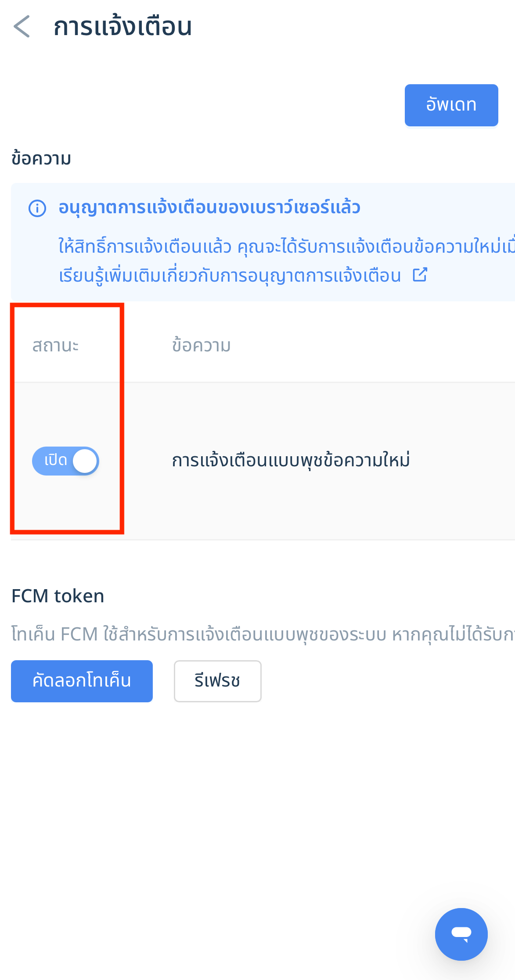
Task: Open the เรียนรู้เพิ่มเติม notification permission link
Action: coord(230,276)
